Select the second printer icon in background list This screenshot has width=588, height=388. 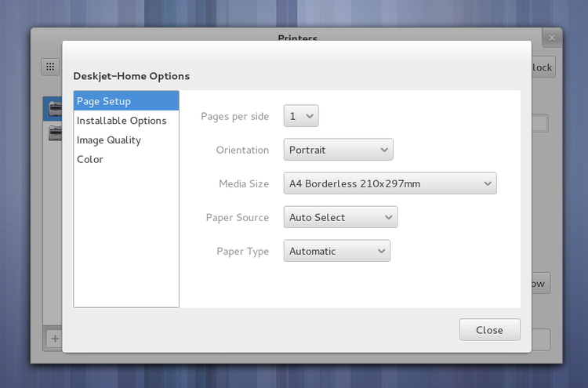[55, 133]
